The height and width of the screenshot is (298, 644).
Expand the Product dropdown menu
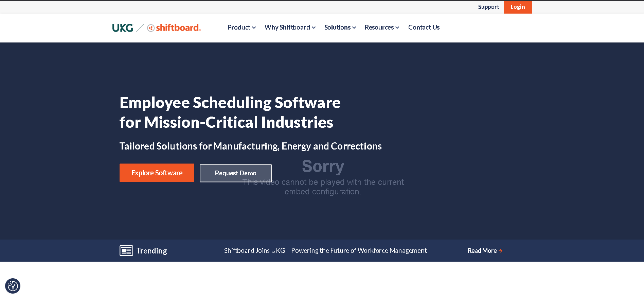(x=241, y=28)
